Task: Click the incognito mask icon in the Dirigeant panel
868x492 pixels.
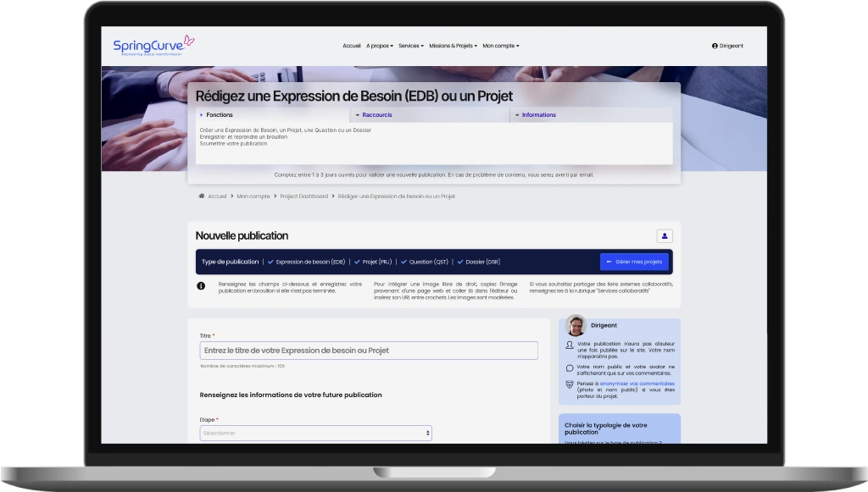Action: (570, 385)
